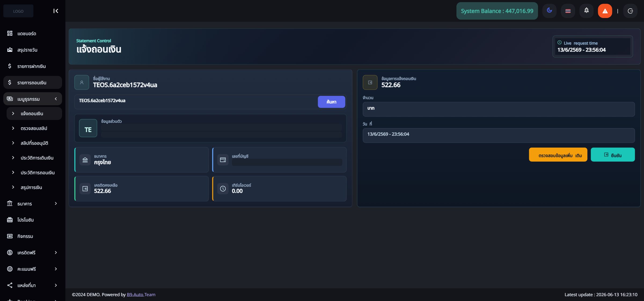Image resolution: width=644 pixels, height=301 pixels.
Task: Select สลิปที่รออนุมัติ submenu item
Action: pos(34,143)
